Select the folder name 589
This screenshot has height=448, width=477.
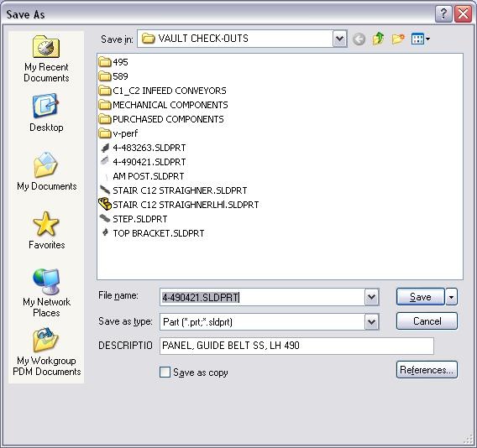tap(120, 76)
